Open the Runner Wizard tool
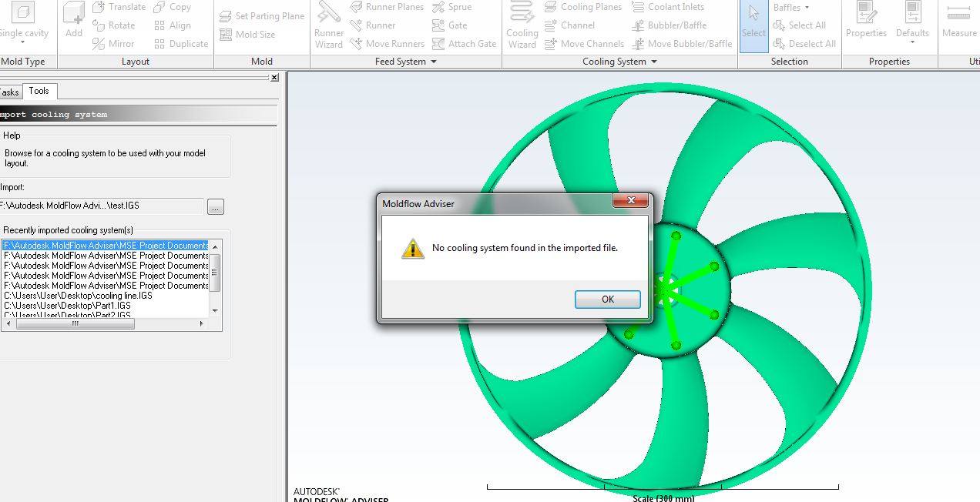The height and width of the screenshot is (502, 980). coord(329,26)
